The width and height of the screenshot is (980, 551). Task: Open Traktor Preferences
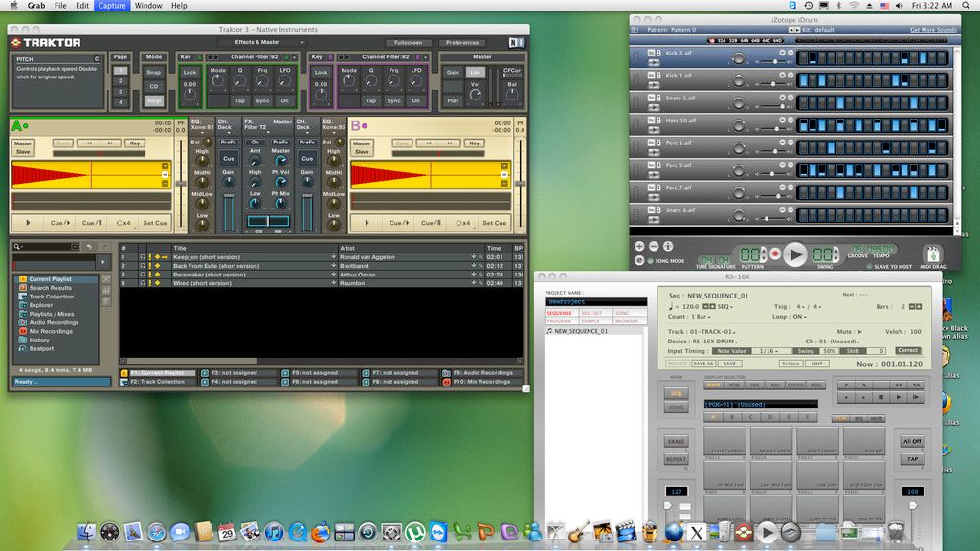point(462,42)
